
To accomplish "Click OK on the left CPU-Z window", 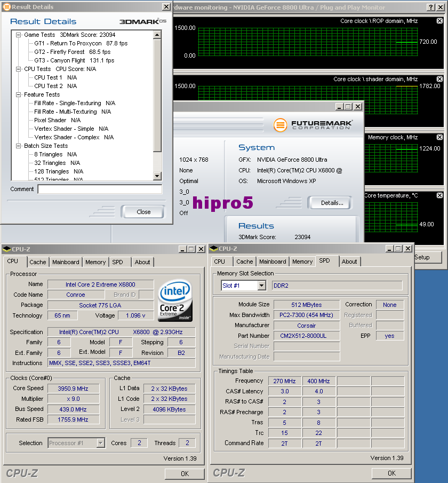I will coord(185,473).
